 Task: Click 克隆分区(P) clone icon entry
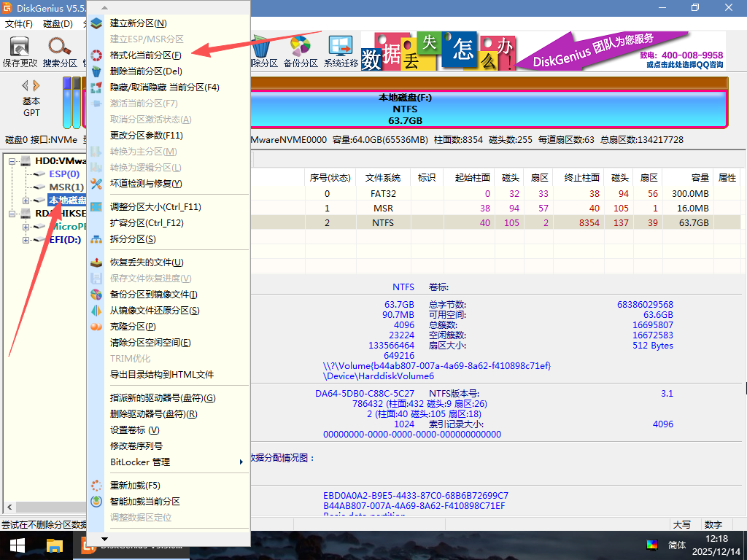pyautogui.click(x=133, y=327)
